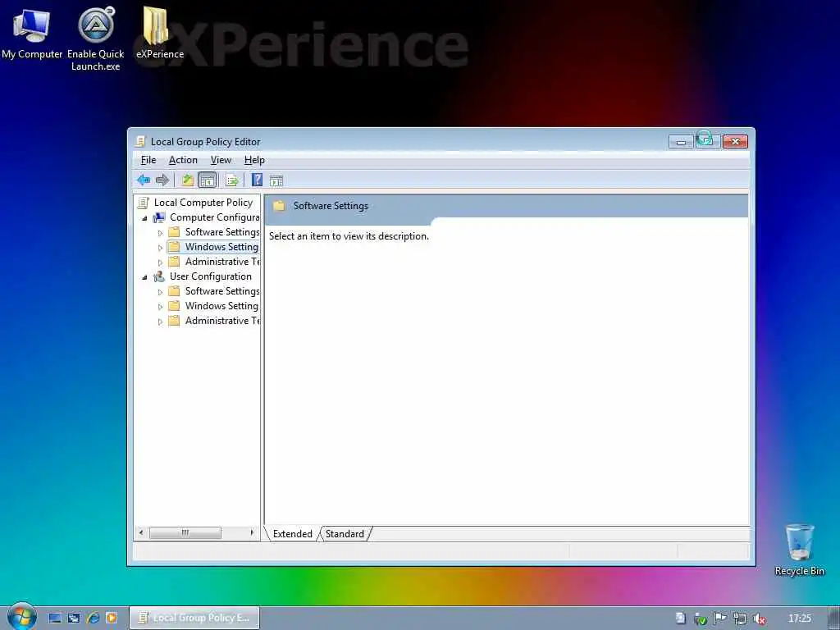Select the User Configuration tree node
The height and width of the screenshot is (630, 840).
211,276
